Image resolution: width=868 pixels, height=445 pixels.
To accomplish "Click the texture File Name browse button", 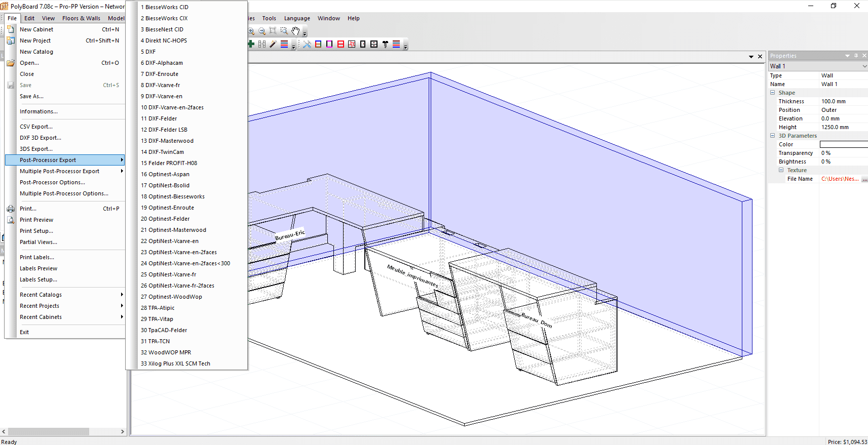I will 864,179.
